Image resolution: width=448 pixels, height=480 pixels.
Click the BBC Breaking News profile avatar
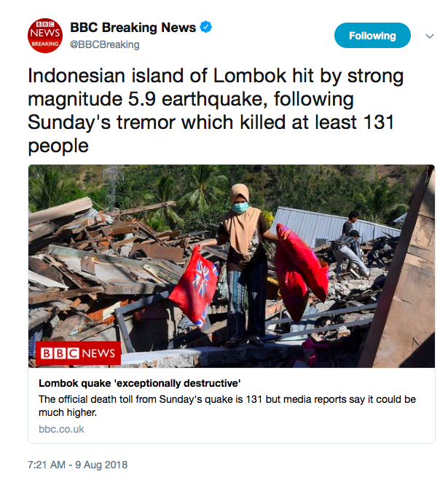(45, 36)
